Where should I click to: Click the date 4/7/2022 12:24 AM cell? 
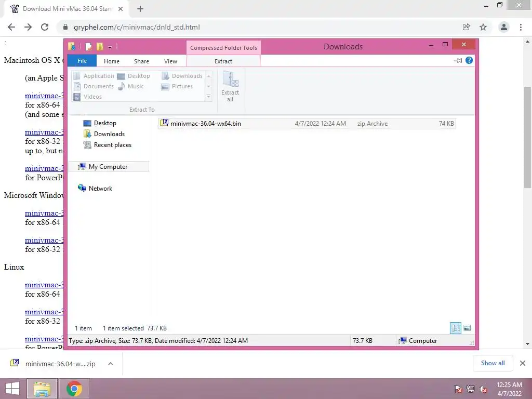tap(320, 124)
